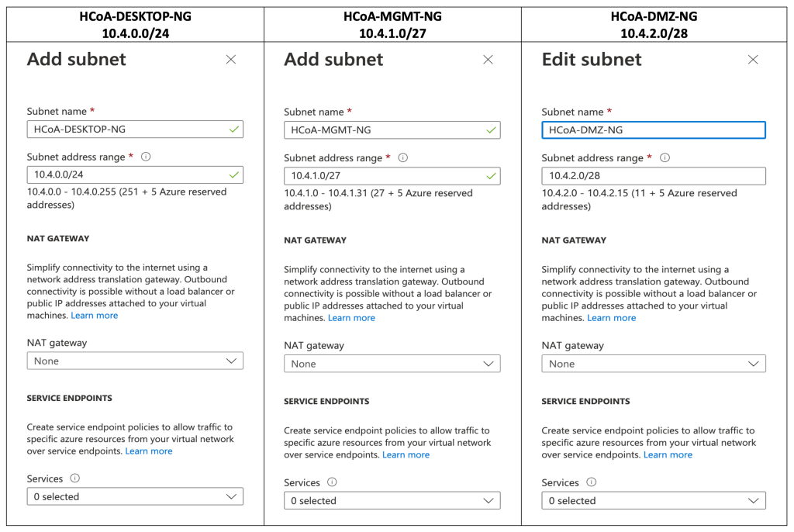Click Services info icon in HCoA-MGMT-NG panel
Viewport: 794px width, 532px height.
[x=332, y=482]
